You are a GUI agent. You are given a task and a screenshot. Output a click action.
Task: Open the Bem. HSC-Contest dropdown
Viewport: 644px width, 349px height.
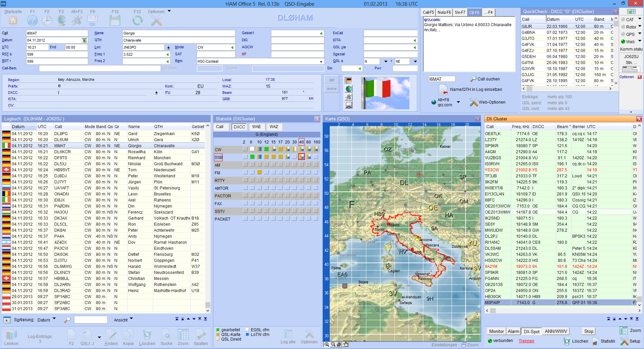point(321,62)
